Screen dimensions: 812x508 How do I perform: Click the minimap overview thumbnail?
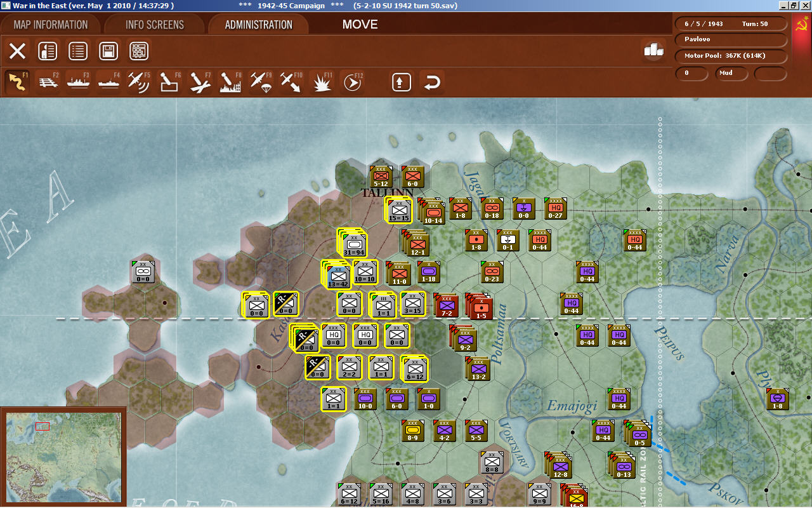coord(63,457)
